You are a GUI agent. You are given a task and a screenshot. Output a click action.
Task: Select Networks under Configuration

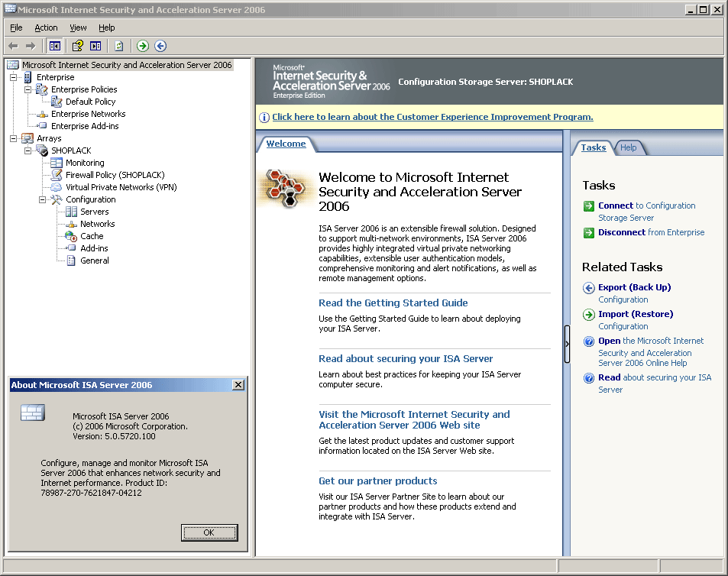98,224
